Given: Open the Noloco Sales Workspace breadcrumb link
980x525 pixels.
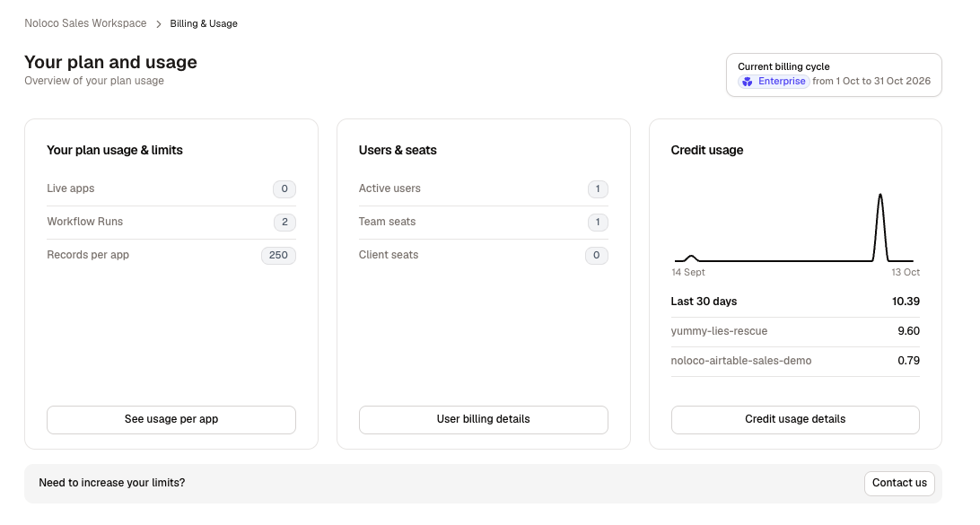Looking at the screenshot, I should (x=85, y=23).
